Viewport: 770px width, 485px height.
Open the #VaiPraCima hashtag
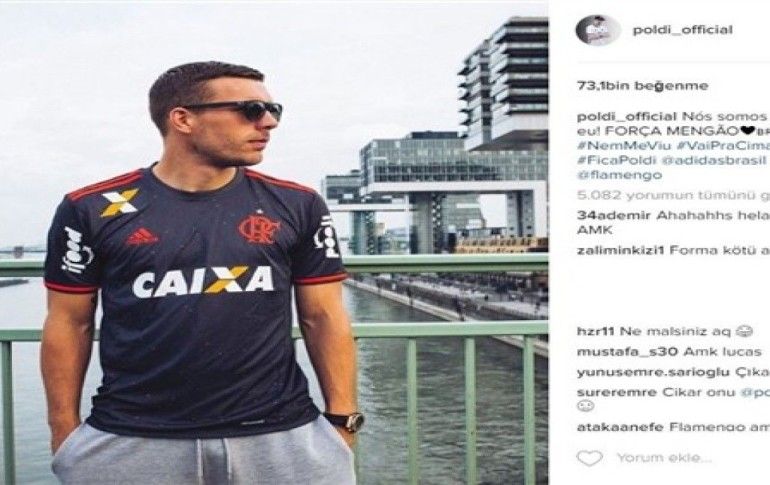pos(723,146)
